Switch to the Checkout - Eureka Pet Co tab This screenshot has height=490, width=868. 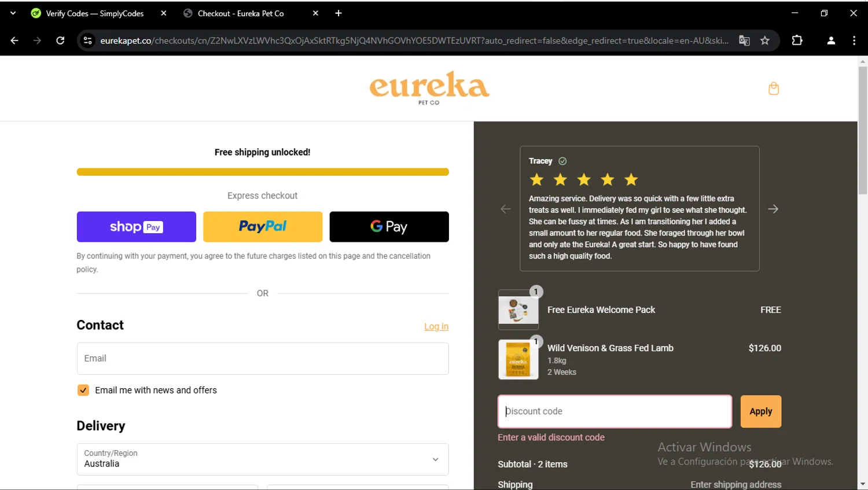pyautogui.click(x=241, y=13)
